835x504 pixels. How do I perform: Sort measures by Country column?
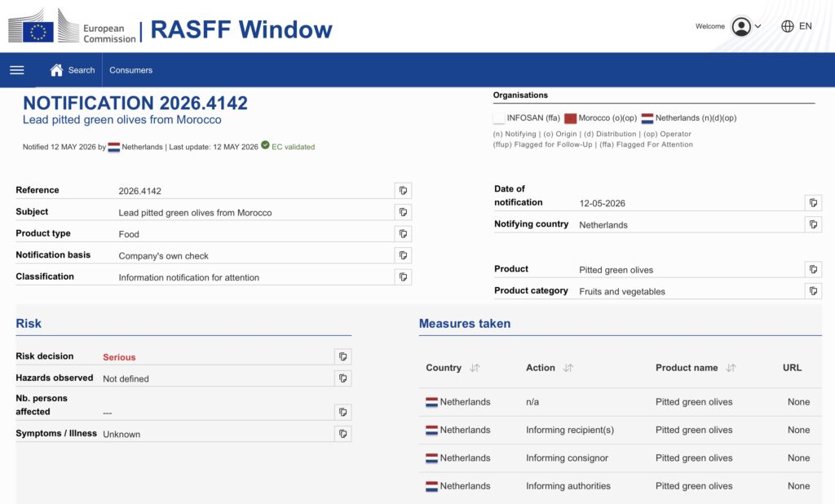click(x=475, y=368)
